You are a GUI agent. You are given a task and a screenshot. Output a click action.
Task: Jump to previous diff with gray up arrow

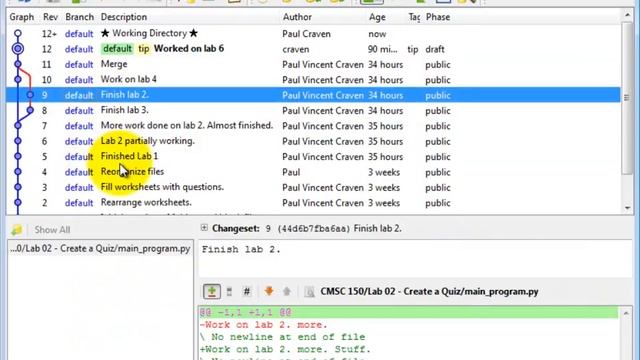click(287, 291)
